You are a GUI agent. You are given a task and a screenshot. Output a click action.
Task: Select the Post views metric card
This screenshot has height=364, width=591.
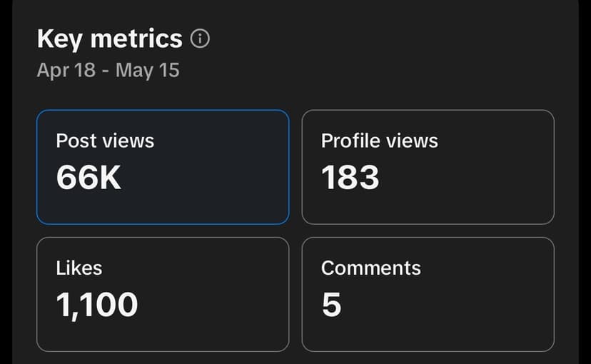click(163, 167)
